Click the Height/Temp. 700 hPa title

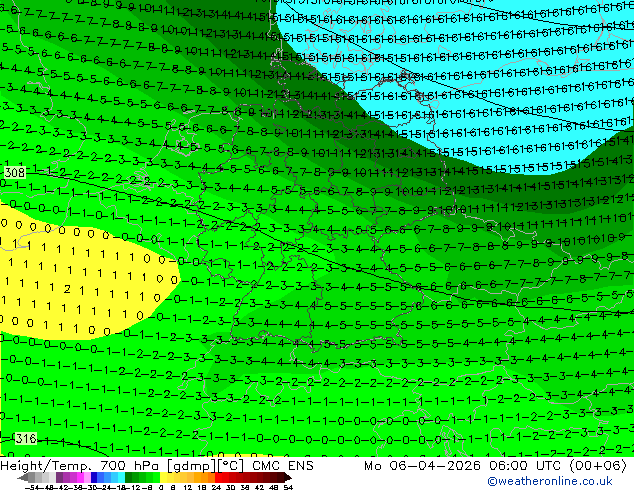coord(80,466)
